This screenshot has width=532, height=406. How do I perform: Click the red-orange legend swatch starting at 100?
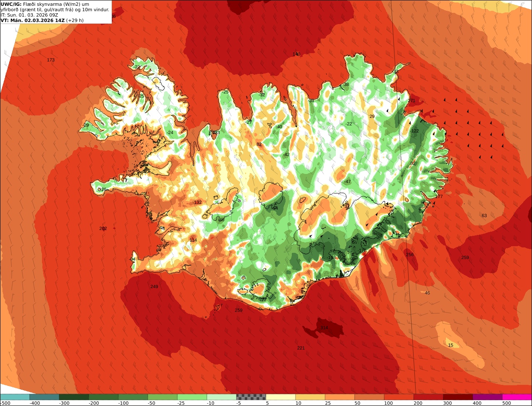pos(399,397)
